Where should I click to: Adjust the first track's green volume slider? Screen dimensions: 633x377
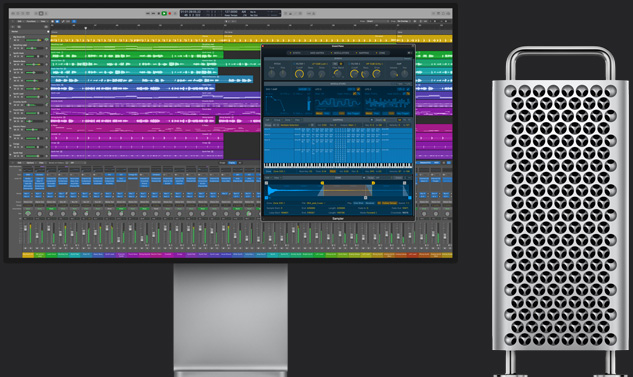click(x=34, y=40)
